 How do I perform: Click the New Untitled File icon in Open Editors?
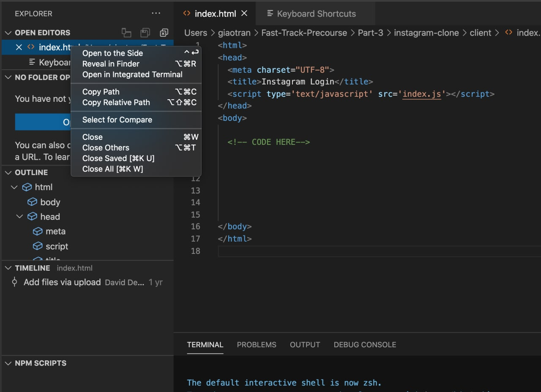126,33
